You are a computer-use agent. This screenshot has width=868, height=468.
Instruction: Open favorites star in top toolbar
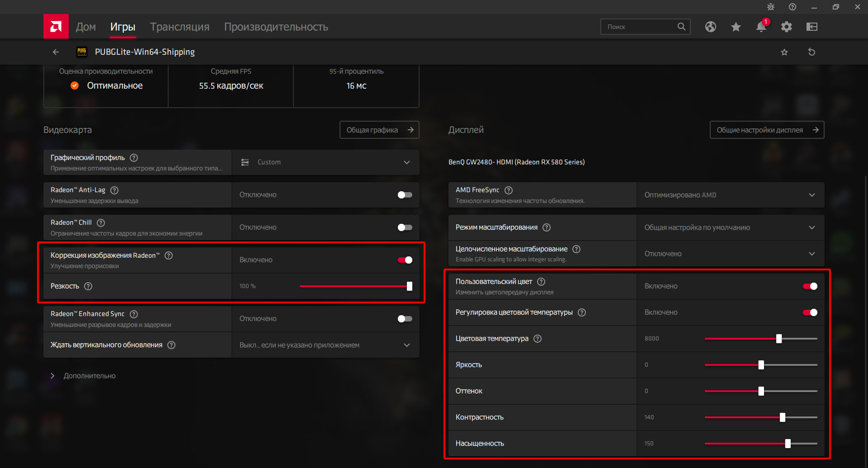[x=736, y=27]
